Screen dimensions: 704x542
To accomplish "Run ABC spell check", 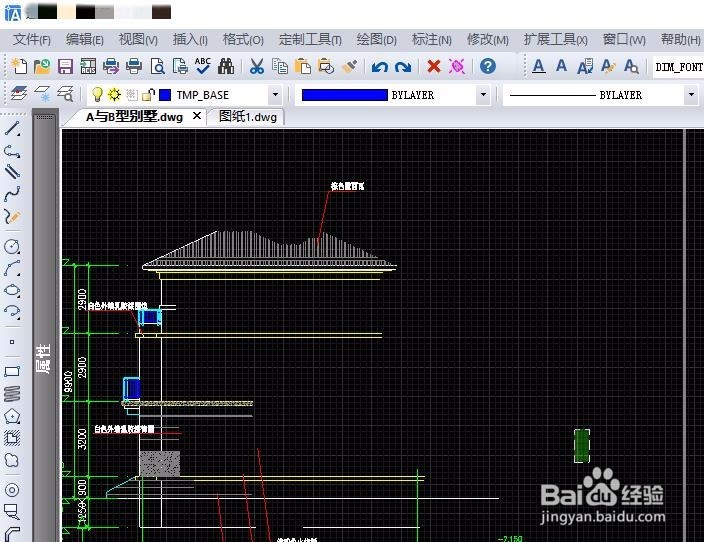I will [203, 66].
